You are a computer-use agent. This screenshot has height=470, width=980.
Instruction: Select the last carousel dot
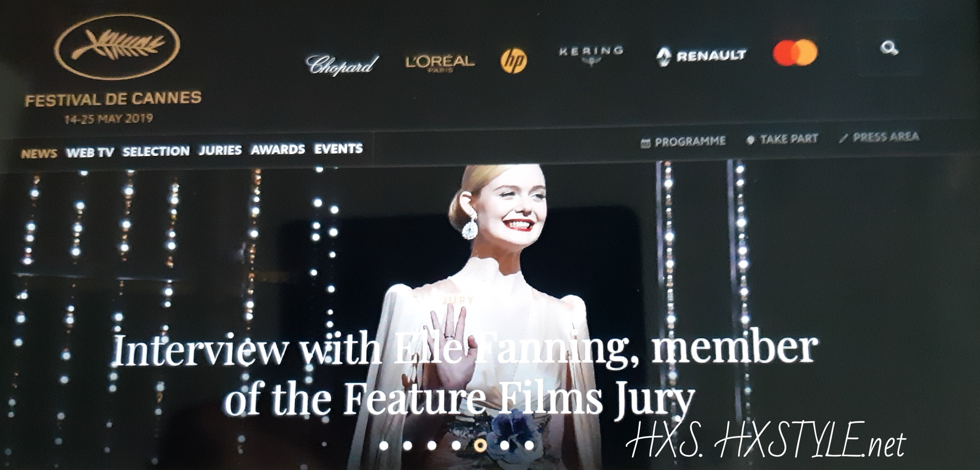(x=529, y=445)
